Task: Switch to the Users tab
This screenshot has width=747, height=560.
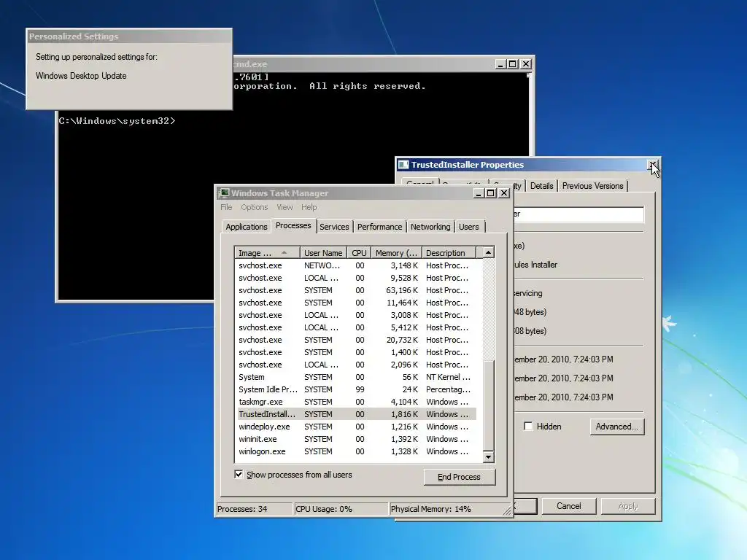Action: 469,227
